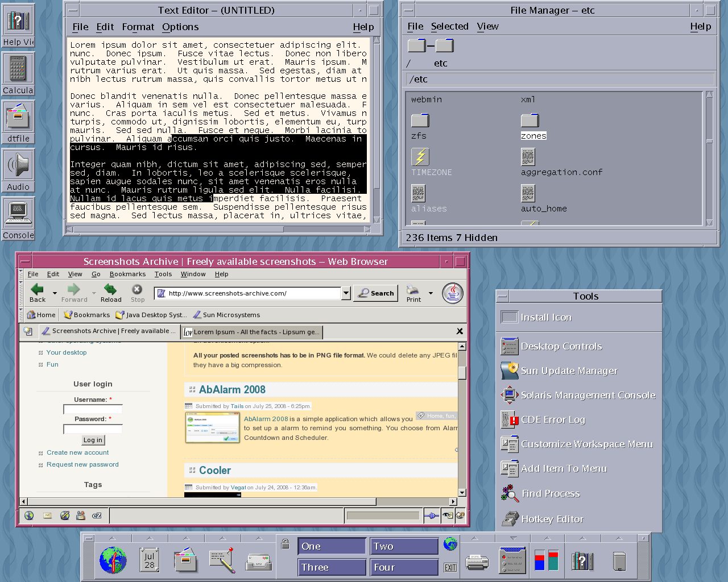The image size is (728, 582).
Task: Select the zfs folder in File Manager
Action: point(420,120)
